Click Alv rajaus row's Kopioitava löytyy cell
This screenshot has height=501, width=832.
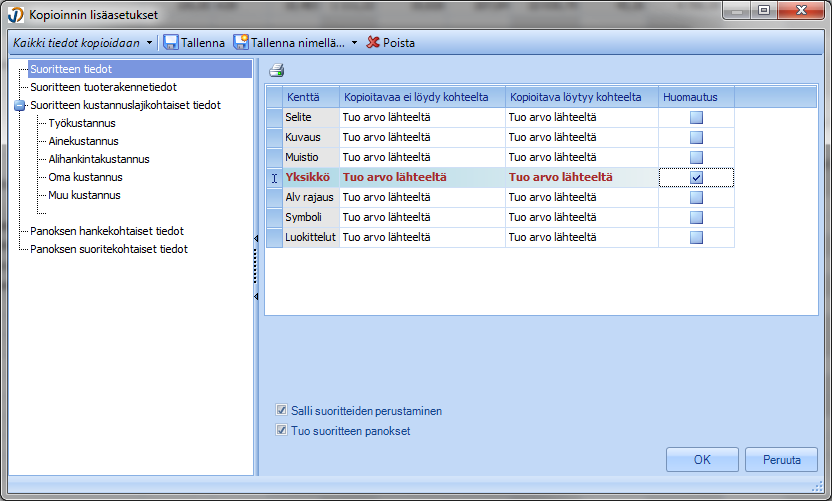click(x=582, y=197)
